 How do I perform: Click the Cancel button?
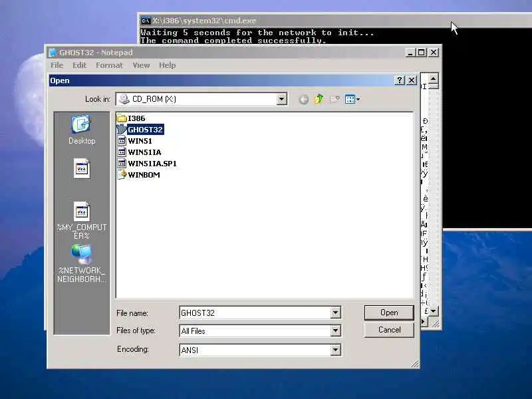[x=389, y=330]
